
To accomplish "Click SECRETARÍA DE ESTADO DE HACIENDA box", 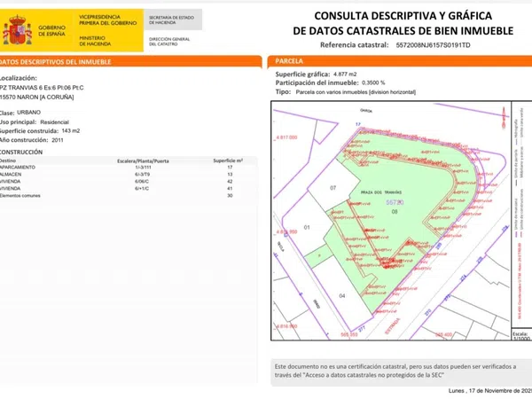I will pos(173,20).
